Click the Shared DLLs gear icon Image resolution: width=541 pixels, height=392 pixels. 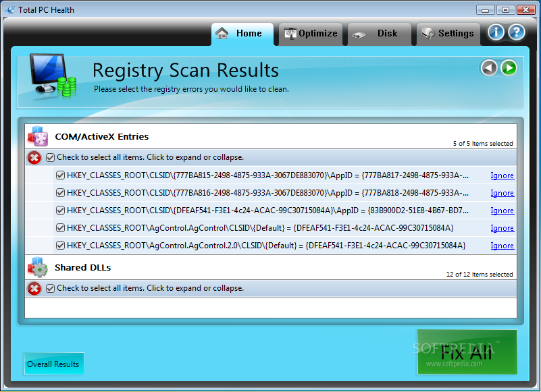(x=38, y=267)
